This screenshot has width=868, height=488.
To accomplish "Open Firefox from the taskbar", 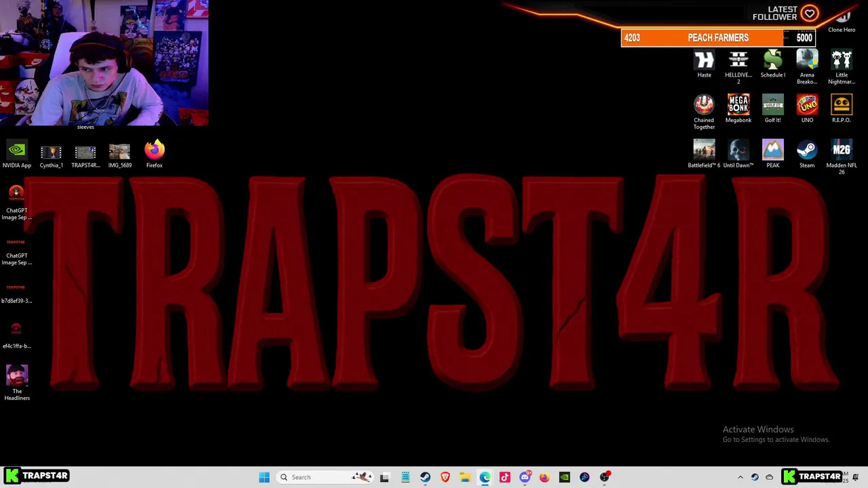I will click(545, 477).
